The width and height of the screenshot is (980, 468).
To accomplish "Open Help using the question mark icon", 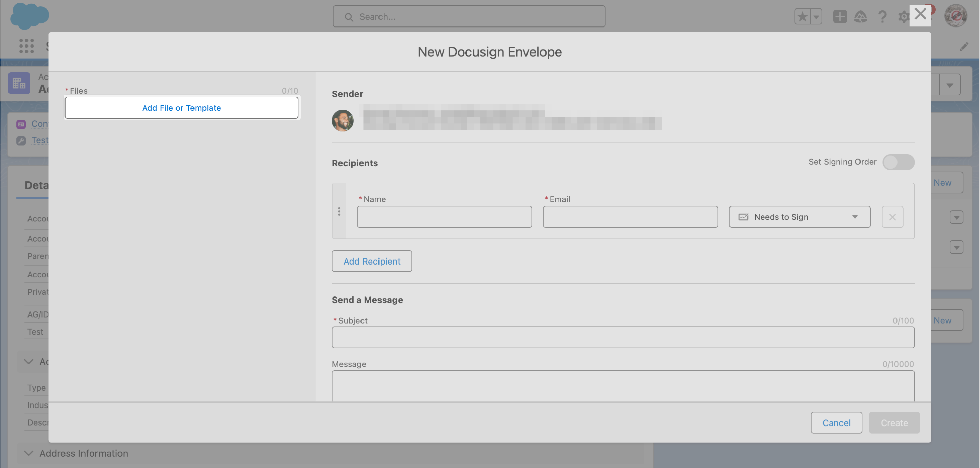I will coord(882,16).
